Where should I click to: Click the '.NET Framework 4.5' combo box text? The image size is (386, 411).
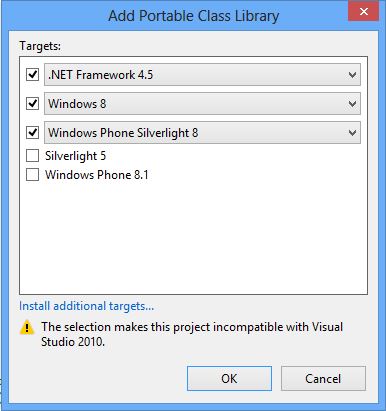pos(100,75)
